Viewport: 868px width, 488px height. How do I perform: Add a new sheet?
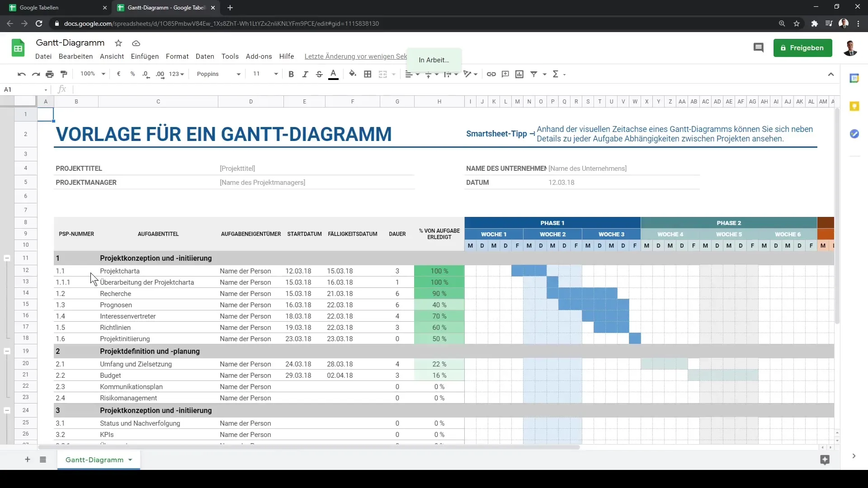(x=28, y=460)
